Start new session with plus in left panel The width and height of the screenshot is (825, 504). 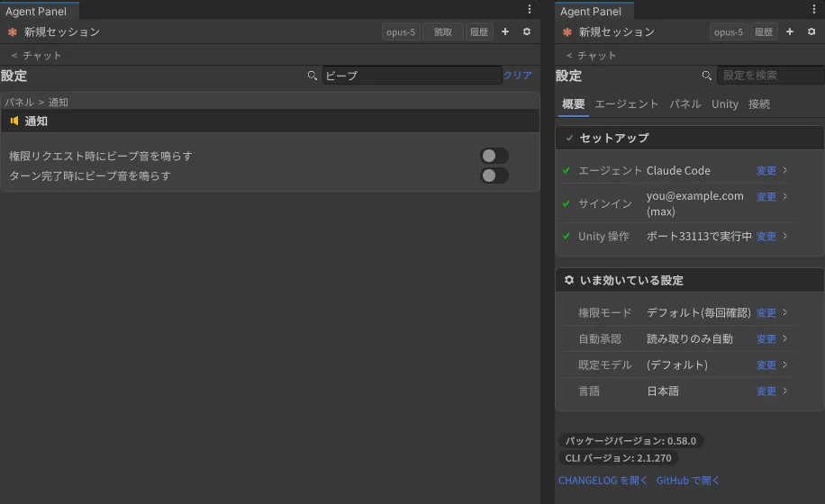point(505,31)
